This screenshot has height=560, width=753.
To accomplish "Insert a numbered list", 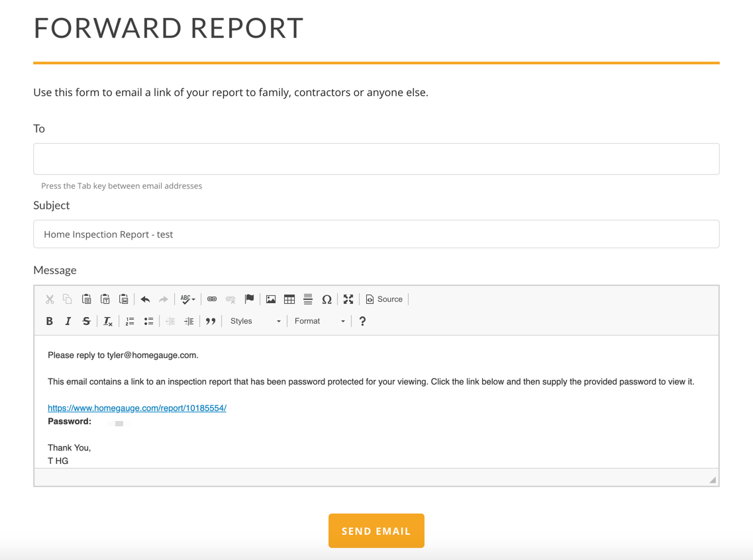I will [130, 321].
